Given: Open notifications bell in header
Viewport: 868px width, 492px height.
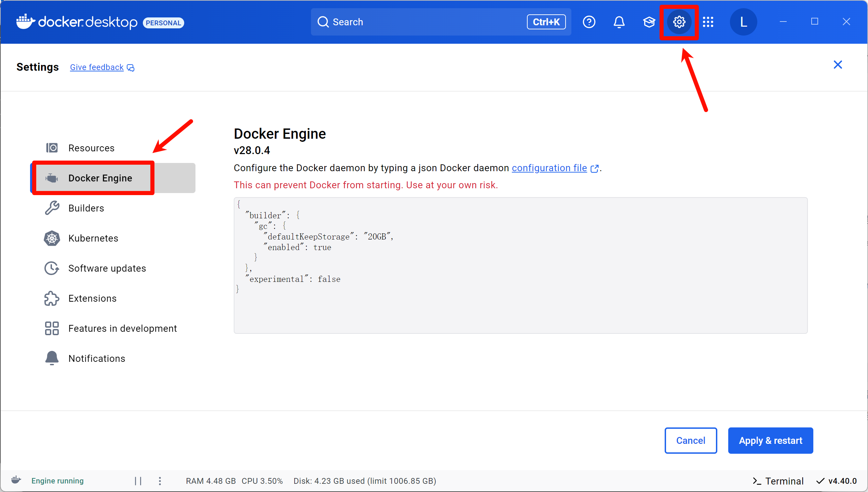Looking at the screenshot, I should [x=619, y=22].
